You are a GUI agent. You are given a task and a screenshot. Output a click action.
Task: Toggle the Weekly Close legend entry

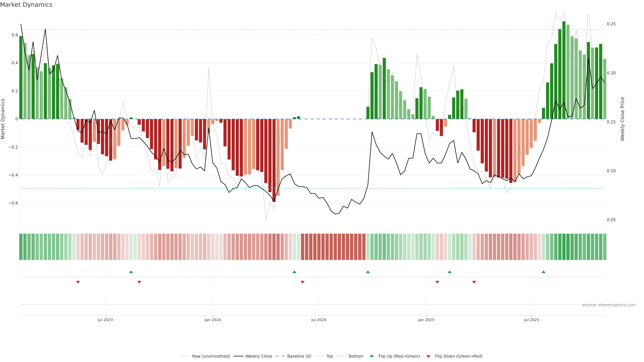(258, 356)
